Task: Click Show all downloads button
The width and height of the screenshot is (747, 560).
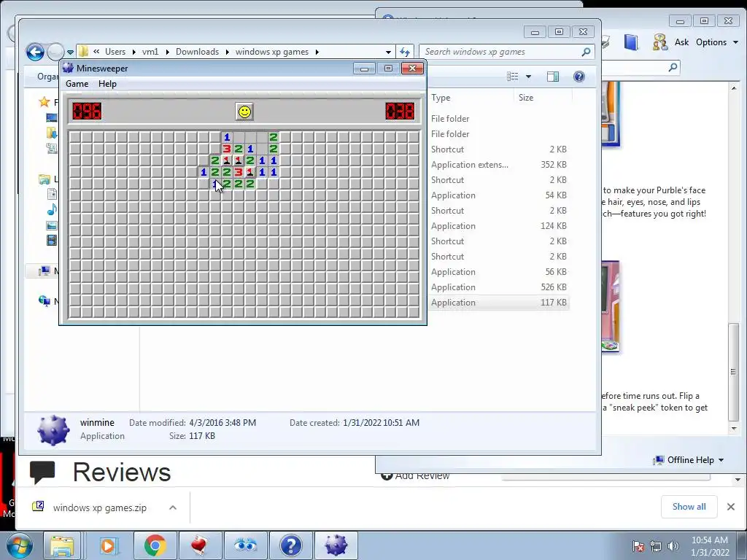Action: pos(689,507)
